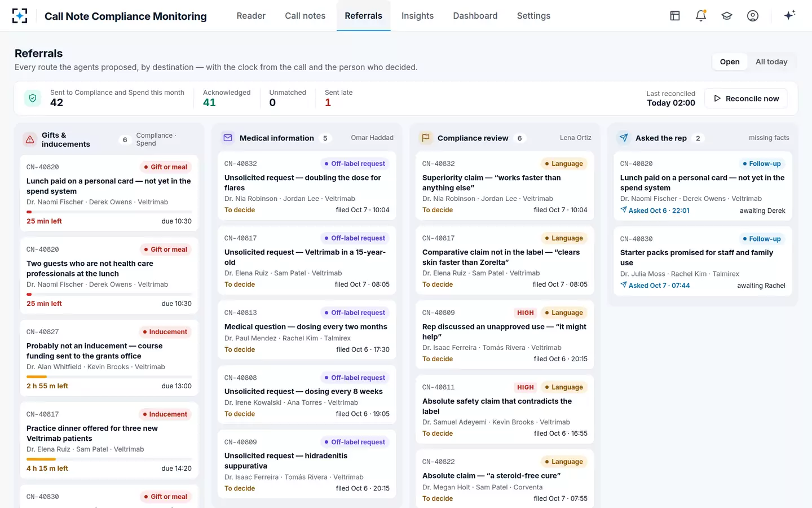Viewport: 812px width, 508px height.
Task: Click the graduation cap learning icon
Action: (727, 16)
